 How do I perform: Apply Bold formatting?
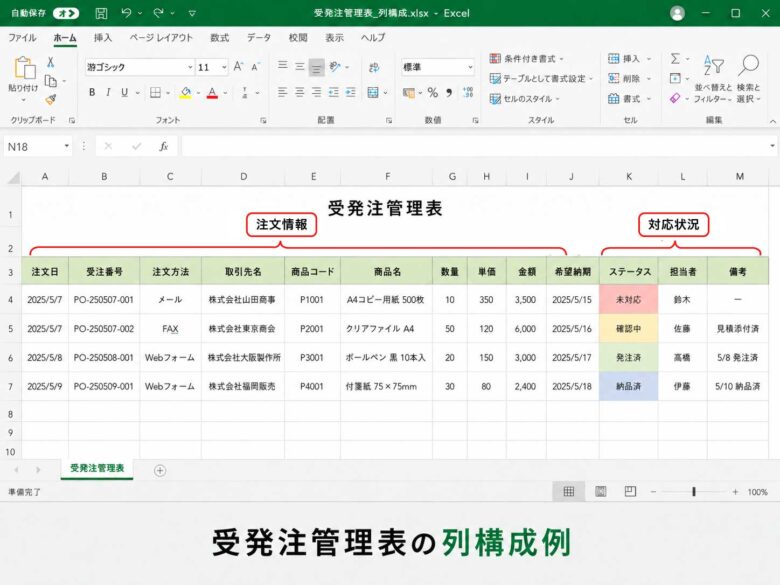click(x=92, y=93)
